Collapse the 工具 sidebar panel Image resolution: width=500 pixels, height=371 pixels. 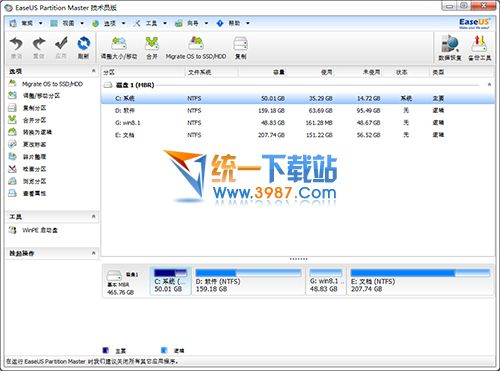pyautogui.click(x=94, y=216)
